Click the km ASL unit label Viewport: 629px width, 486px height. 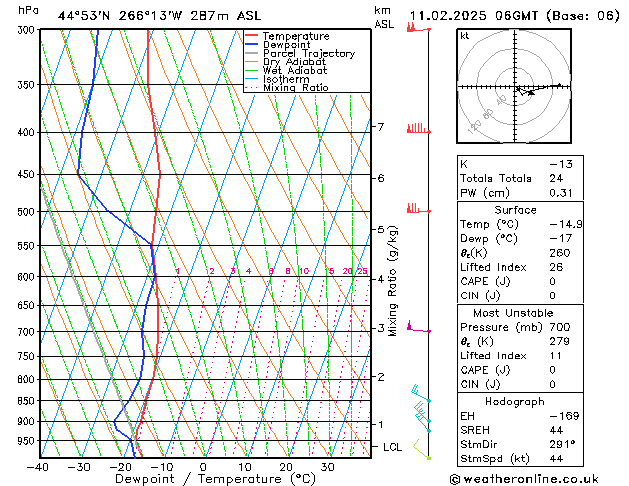(x=384, y=17)
